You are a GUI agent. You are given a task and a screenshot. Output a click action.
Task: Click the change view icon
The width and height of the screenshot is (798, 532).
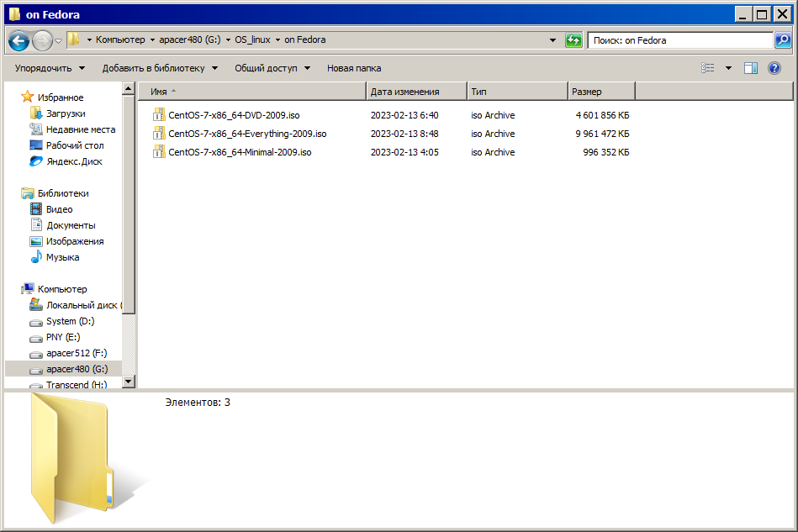coord(707,67)
